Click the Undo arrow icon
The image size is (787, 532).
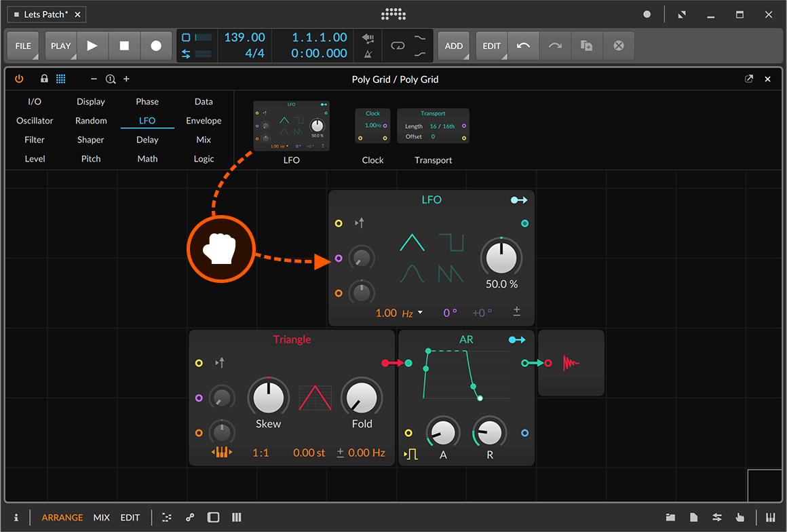[523, 46]
